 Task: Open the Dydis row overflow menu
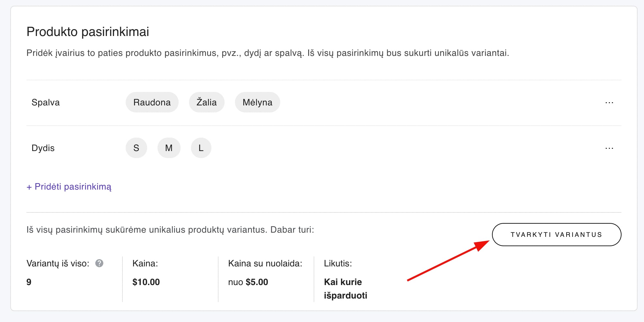[609, 148]
